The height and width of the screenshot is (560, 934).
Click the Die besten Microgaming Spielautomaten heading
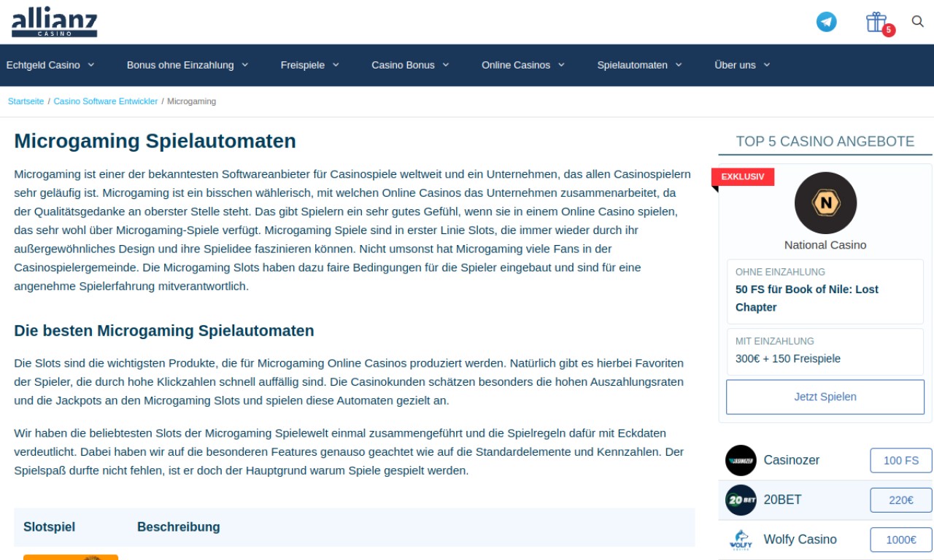coord(164,330)
